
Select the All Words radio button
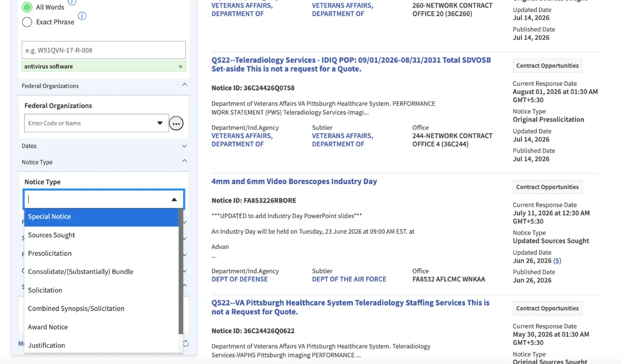click(x=27, y=7)
